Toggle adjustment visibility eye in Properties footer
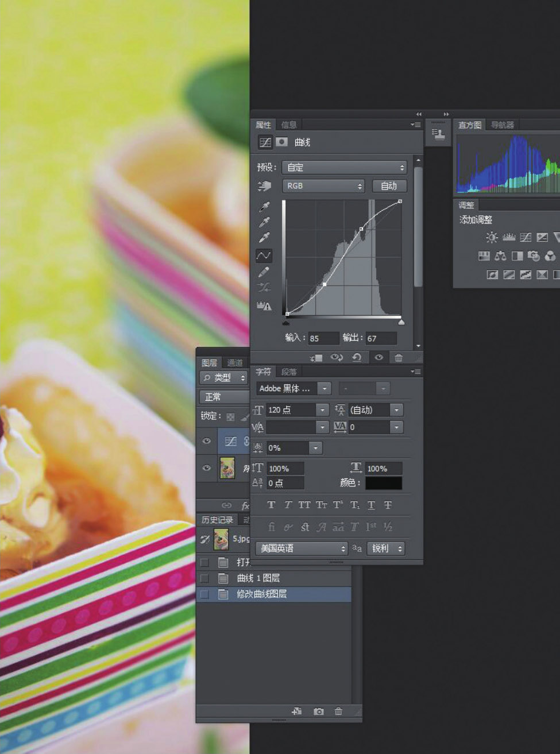The image size is (560, 754). (x=379, y=357)
